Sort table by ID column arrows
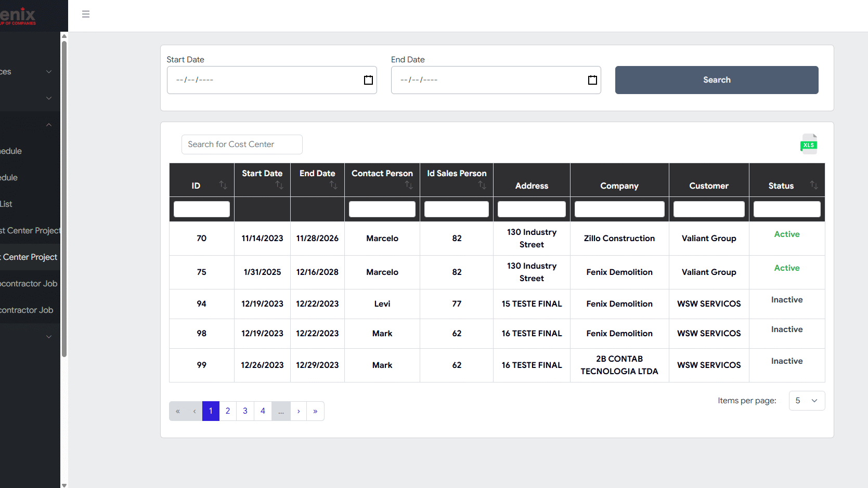Image resolution: width=868 pixels, height=488 pixels. 223,185
